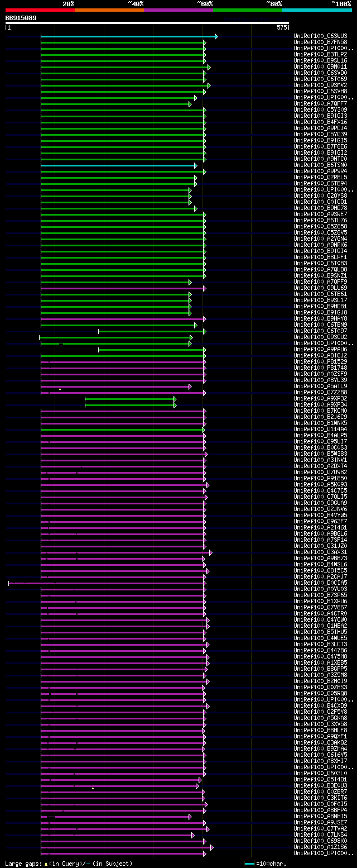Open the UniRef100_Q9SMV2 entry
Viewport: 357px width, 868px height.
[x=320, y=85]
